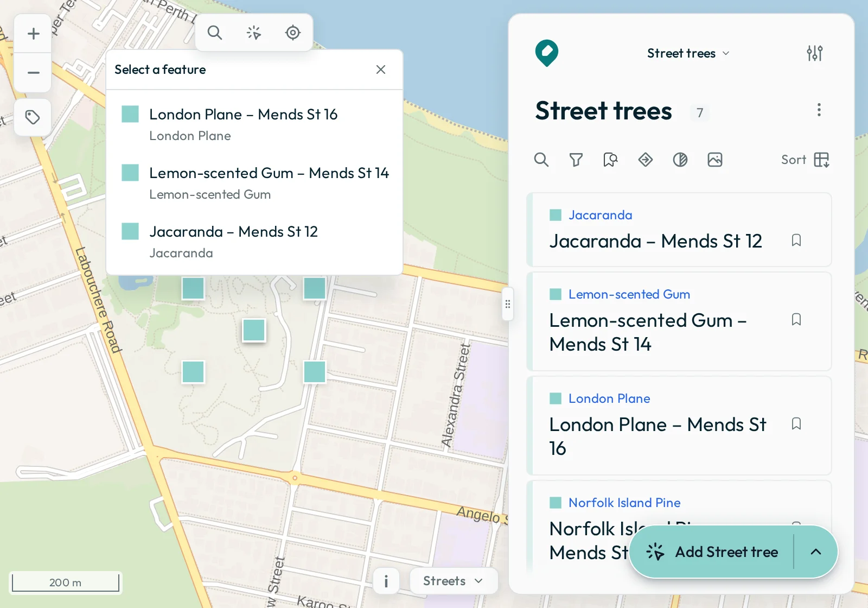The width and height of the screenshot is (868, 608).
Task: Close the Select a feature popup
Action: coord(381,69)
